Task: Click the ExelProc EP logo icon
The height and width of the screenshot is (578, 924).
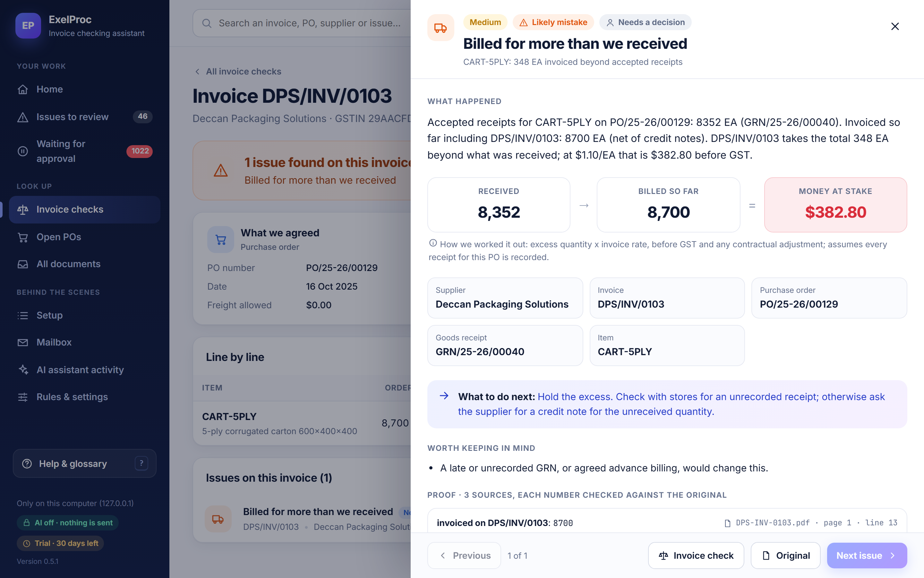Action: [28, 26]
